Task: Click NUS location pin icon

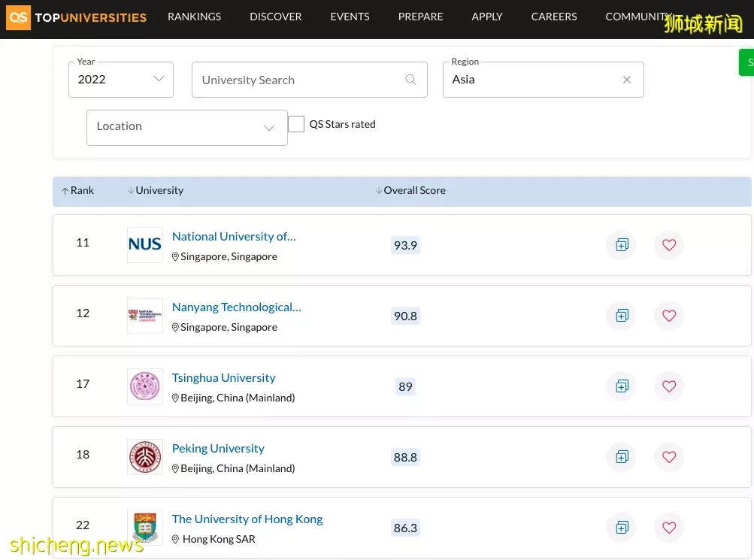Action: coord(175,256)
